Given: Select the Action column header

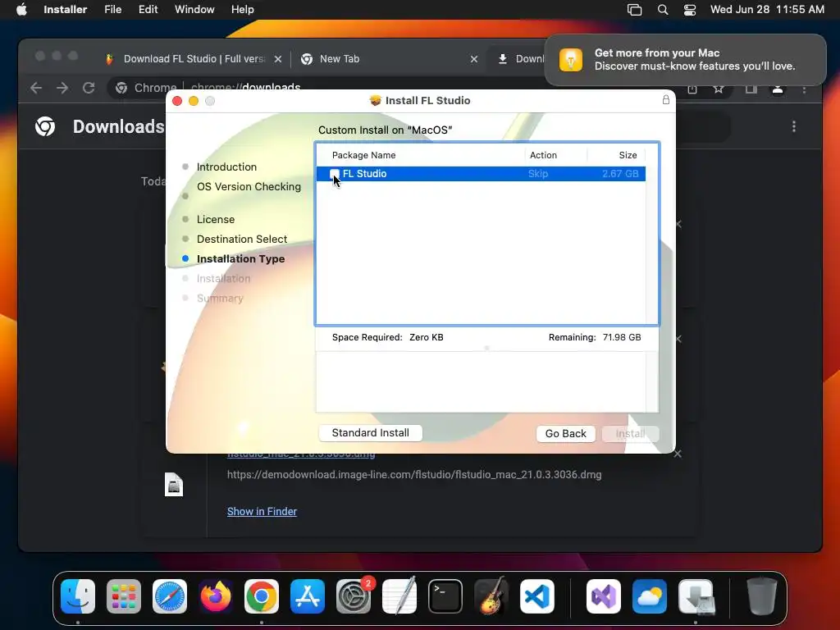Looking at the screenshot, I should click(x=543, y=155).
